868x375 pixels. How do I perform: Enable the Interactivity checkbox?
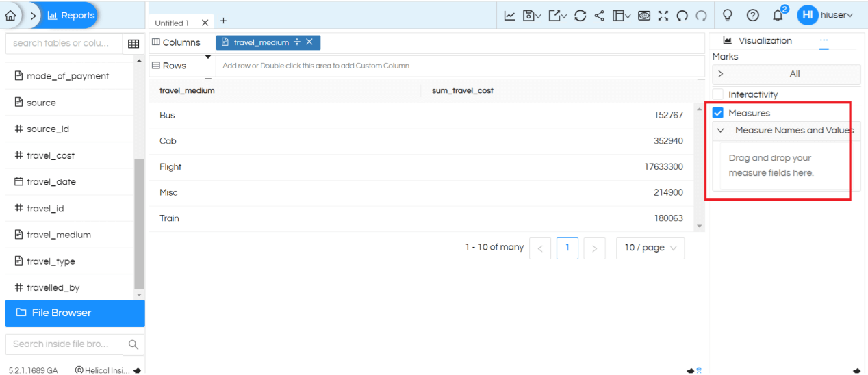tap(718, 94)
